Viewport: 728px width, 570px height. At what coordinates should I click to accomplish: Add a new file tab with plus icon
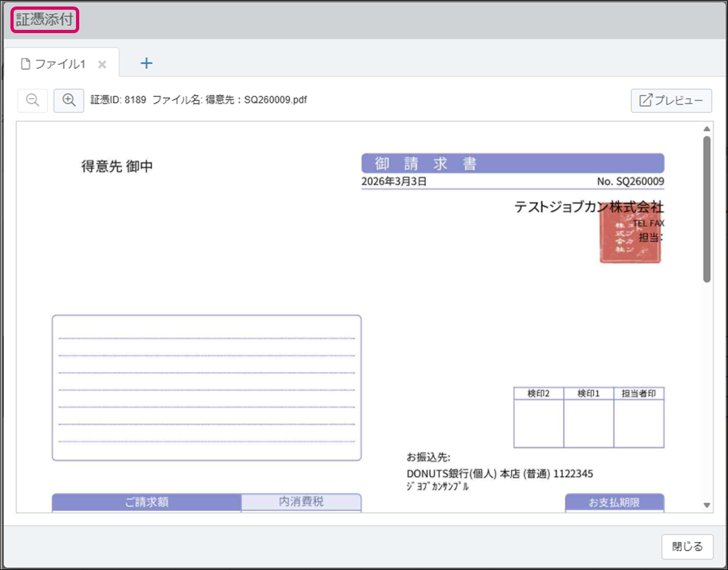pyautogui.click(x=147, y=63)
